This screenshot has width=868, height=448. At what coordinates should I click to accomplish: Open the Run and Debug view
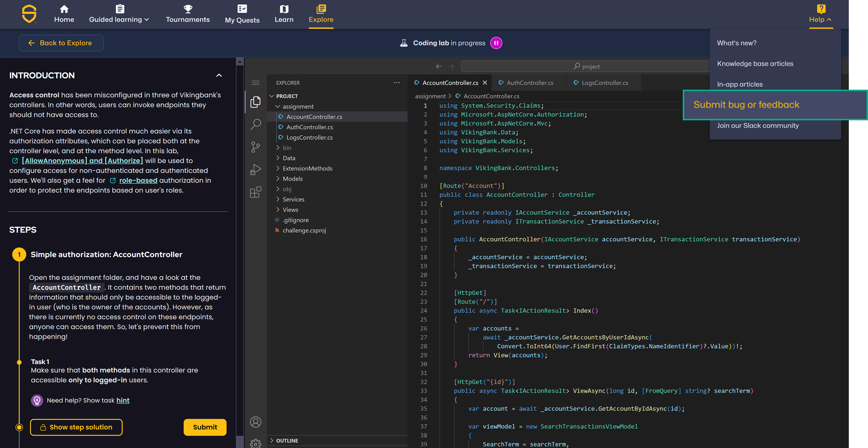255,170
